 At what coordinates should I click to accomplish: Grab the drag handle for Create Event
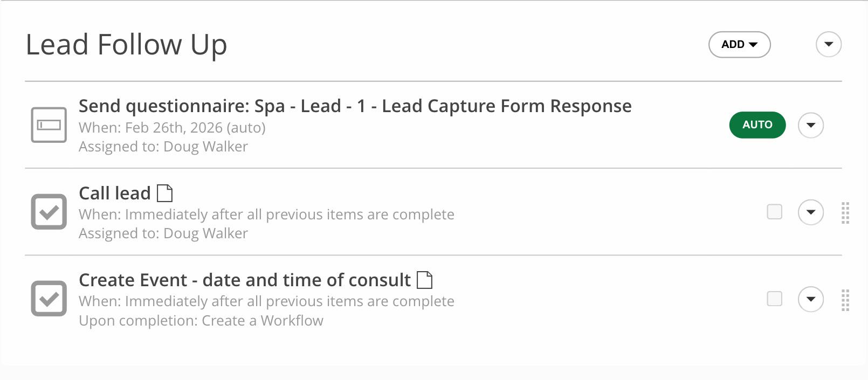pyautogui.click(x=845, y=300)
